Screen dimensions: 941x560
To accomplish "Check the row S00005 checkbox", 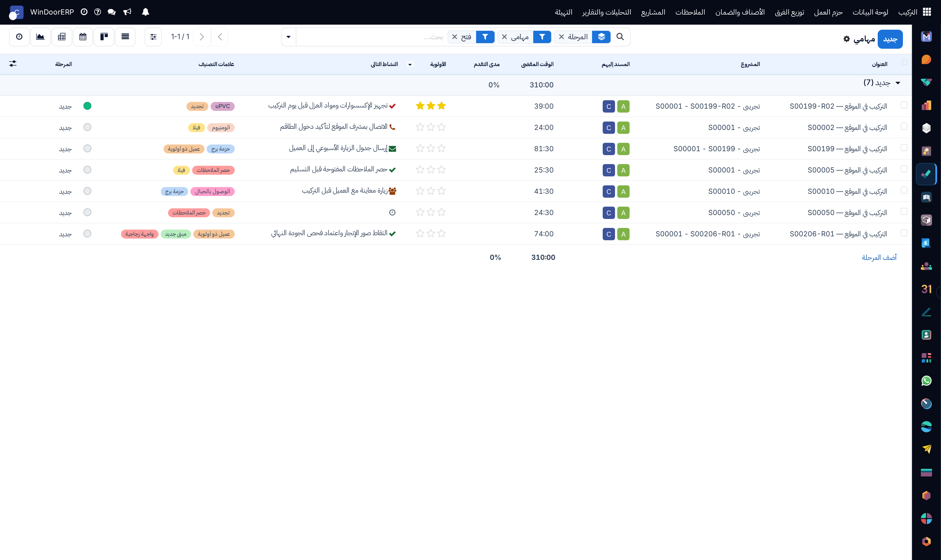I will pyautogui.click(x=904, y=169).
